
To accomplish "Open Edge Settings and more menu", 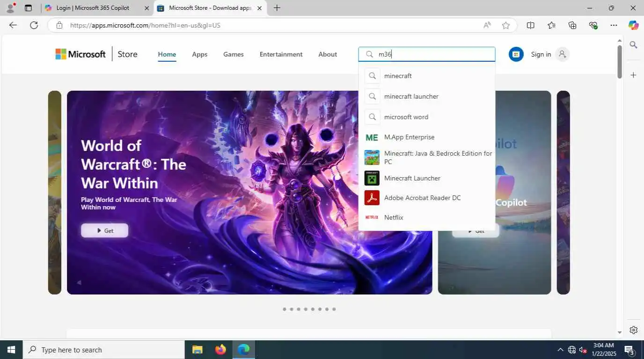I will (x=614, y=25).
